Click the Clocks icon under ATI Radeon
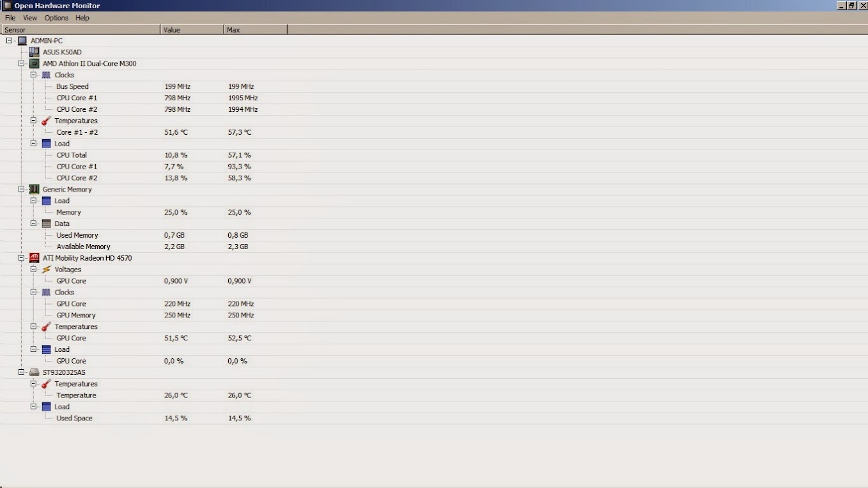The width and height of the screenshot is (868, 488). click(x=46, y=293)
